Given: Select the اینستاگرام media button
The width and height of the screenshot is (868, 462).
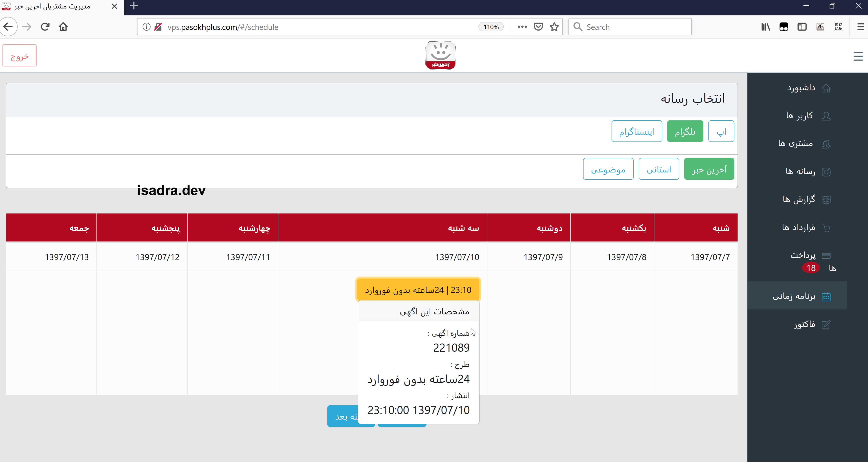Looking at the screenshot, I should coord(636,131).
